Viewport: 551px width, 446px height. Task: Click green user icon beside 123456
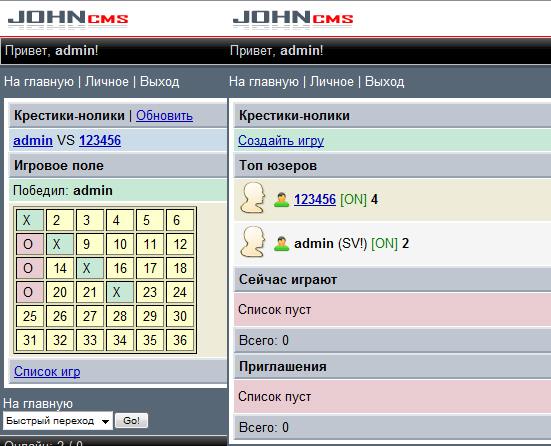pos(281,200)
